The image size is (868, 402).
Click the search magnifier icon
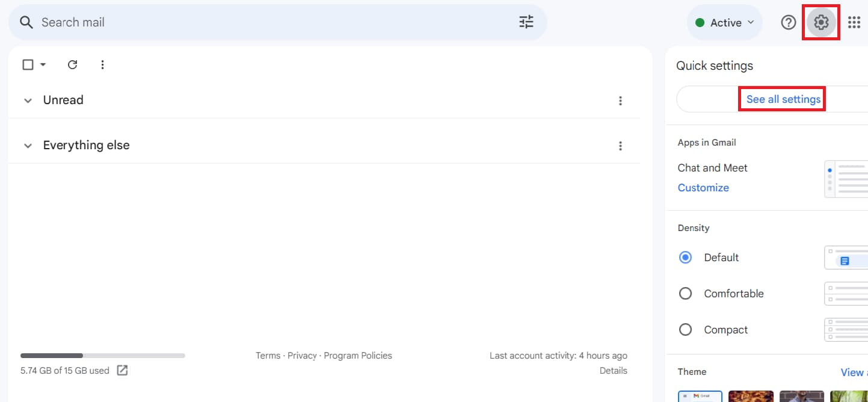coord(26,22)
